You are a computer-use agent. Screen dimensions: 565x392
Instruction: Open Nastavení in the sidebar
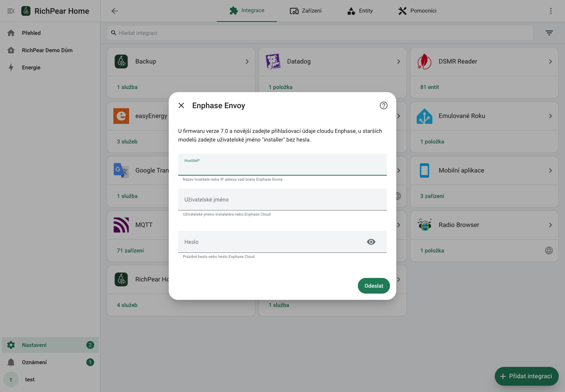coord(50,345)
